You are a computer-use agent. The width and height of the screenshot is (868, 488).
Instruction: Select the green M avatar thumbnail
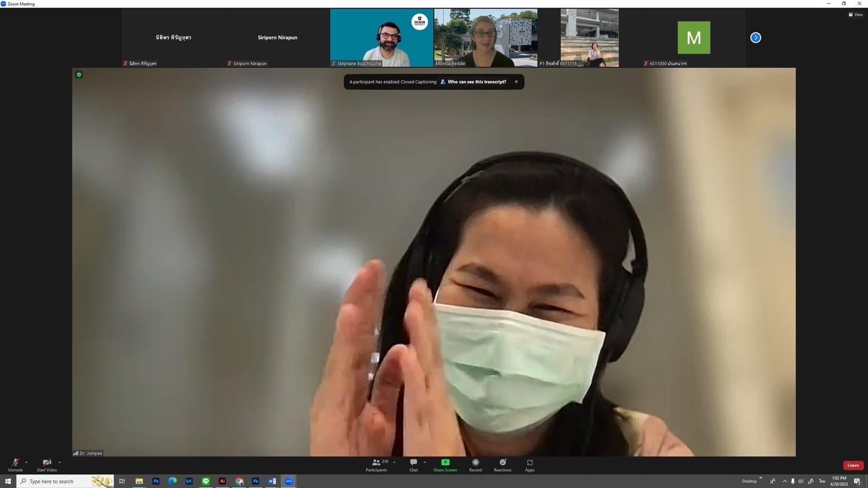(x=694, y=38)
